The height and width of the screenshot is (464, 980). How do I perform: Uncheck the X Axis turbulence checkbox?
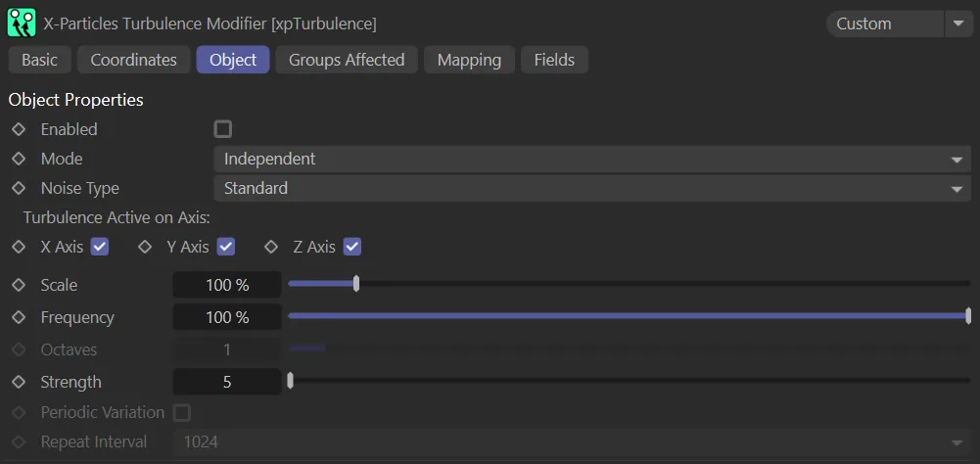(99, 247)
